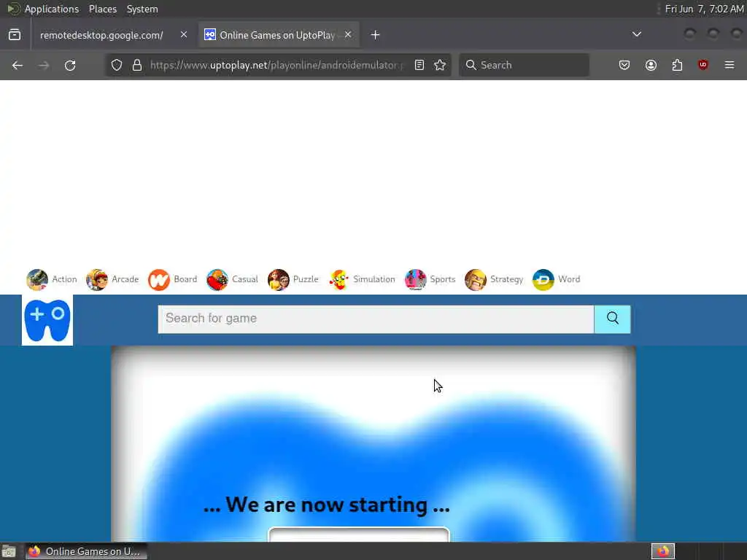The width and height of the screenshot is (747, 560).
Task: Click the Casual category icon
Action: pyautogui.click(x=217, y=279)
